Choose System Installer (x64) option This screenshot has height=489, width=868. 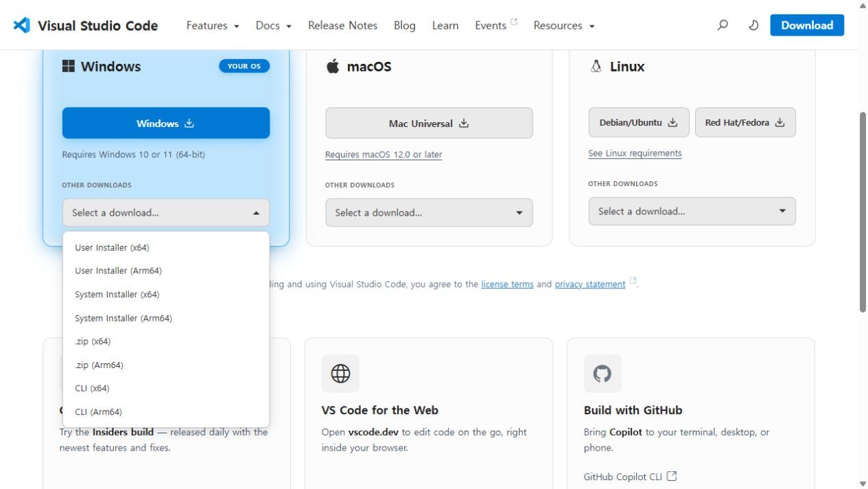[x=166, y=295]
